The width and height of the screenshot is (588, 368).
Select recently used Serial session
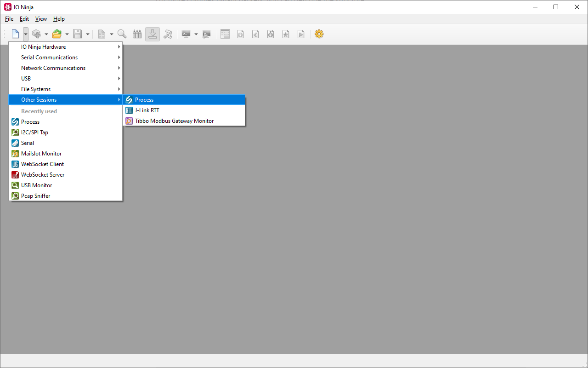point(66,143)
